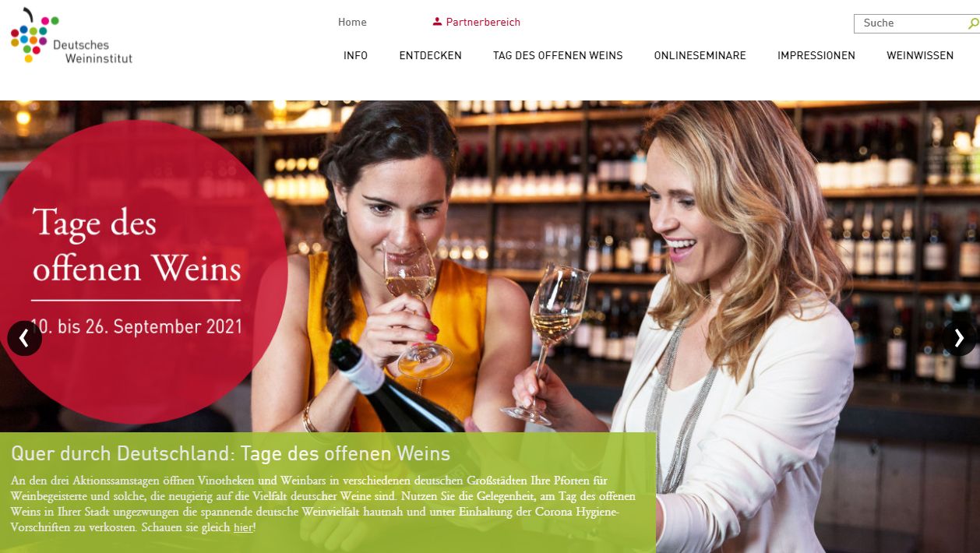Advance to the next slide arrow

pyautogui.click(x=959, y=338)
